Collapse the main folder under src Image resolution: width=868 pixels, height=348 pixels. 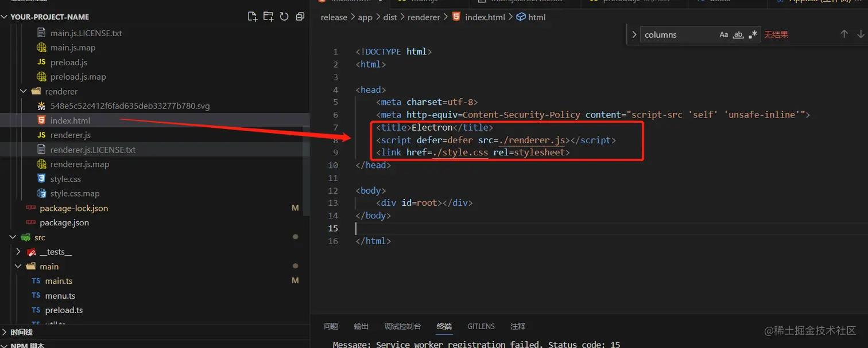18,267
